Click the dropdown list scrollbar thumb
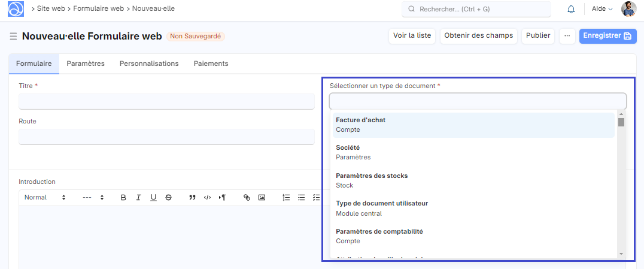The width and height of the screenshot is (644, 269). click(621, 122)
